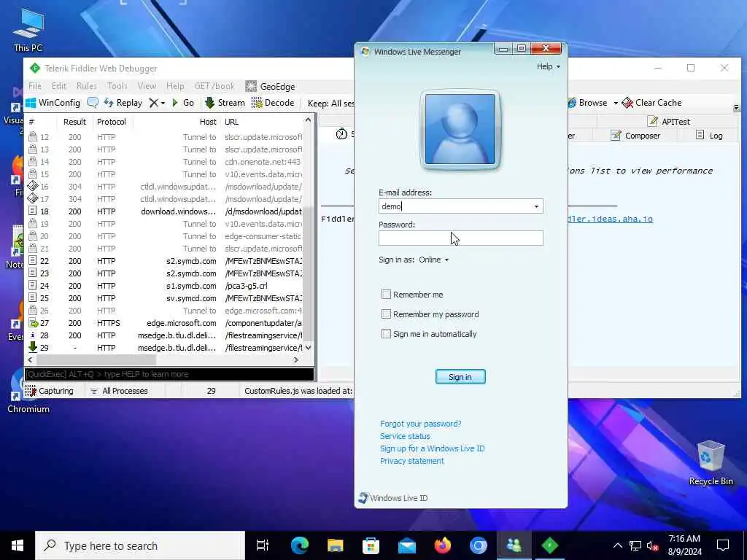This screenshot has height=560, width=747.
Task: Check the Remember me checkbox
Action: pyautogui.click(x=386, y=295)
